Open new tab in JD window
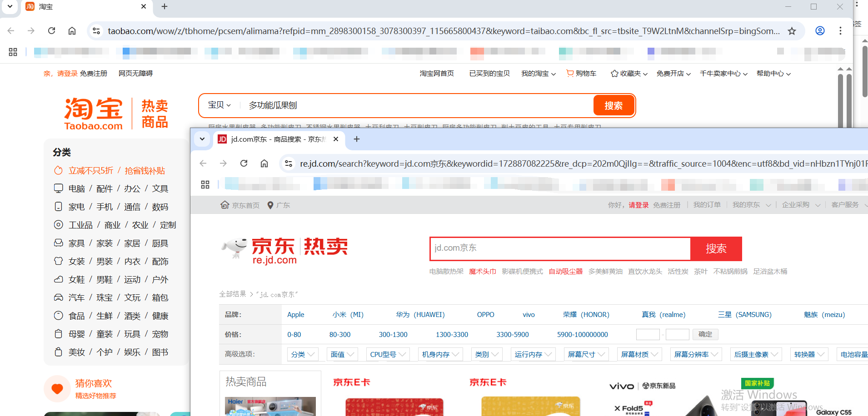 point(357,139)
